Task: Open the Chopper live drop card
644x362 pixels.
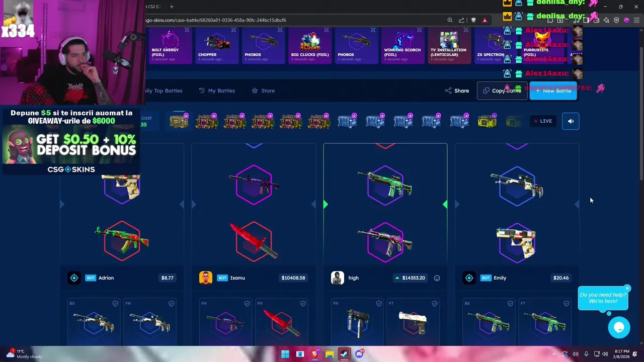Action: click(x=217, y=46)
